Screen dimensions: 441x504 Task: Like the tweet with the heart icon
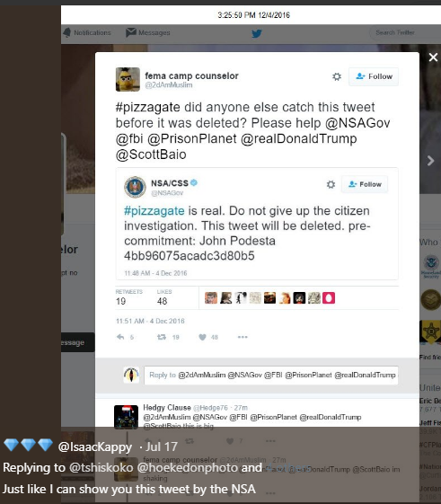202,337
